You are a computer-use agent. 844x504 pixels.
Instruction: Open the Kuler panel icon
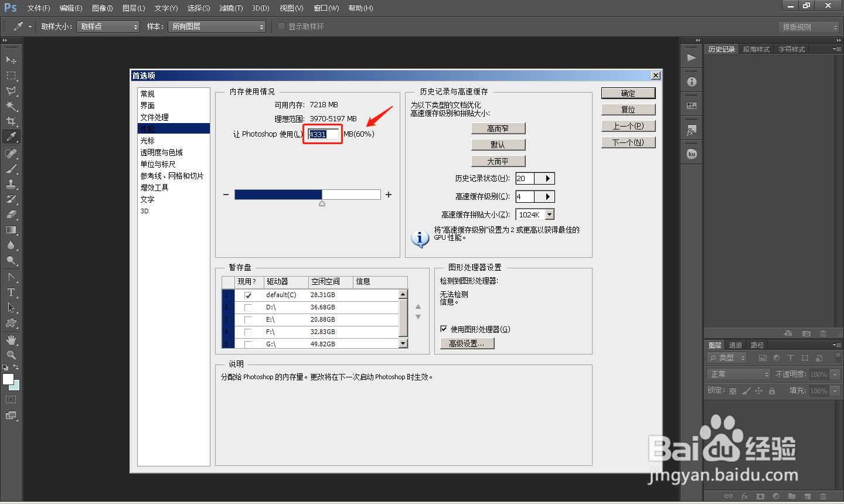click(x=692, y=154)
